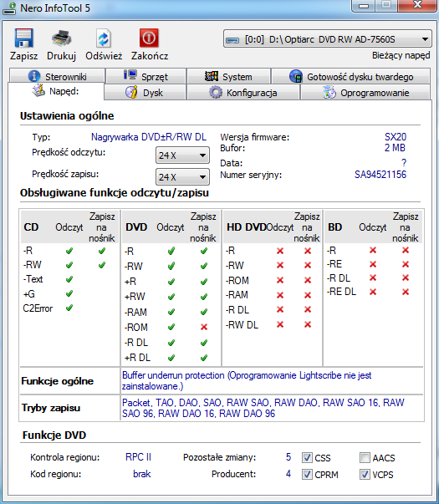The width and height of the screenshot is (439, 504).
Task: Click the Kod regionu value brak
Action: pyautogui.click(x=142, y=474)
